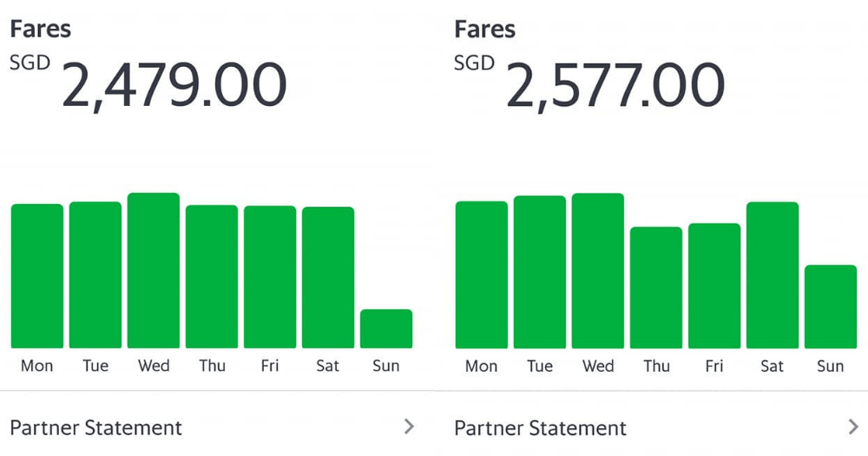Select Saturday bar in the right chart
The height and width of the screenshot is (456, 868).
click(773, 275)
